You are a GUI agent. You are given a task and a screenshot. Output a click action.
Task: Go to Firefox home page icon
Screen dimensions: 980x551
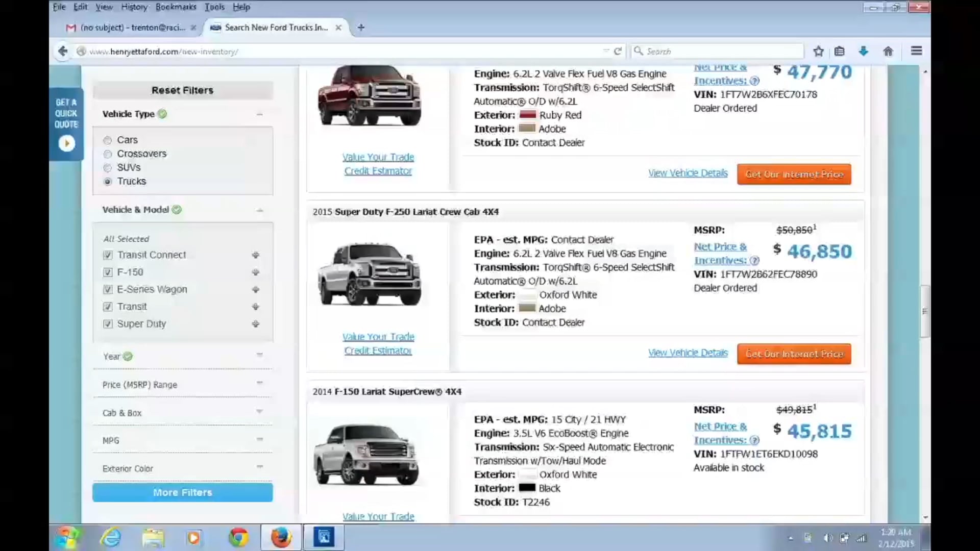888,51
